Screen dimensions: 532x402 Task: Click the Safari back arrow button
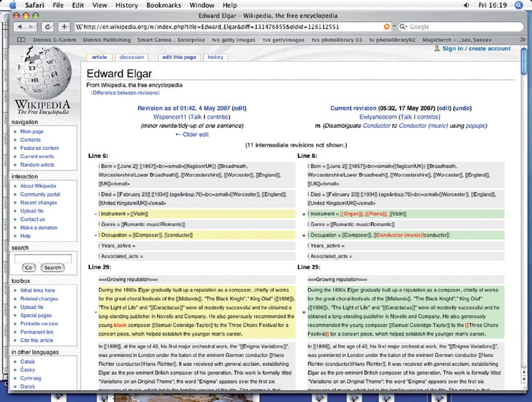point(19,26)
